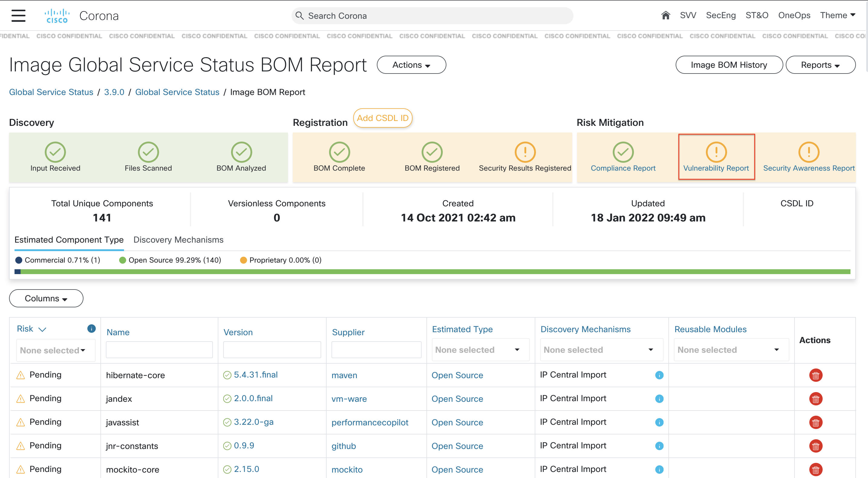Click the Commercial legend color dot
Screen dimensions: 868x478
pos(18,260)
